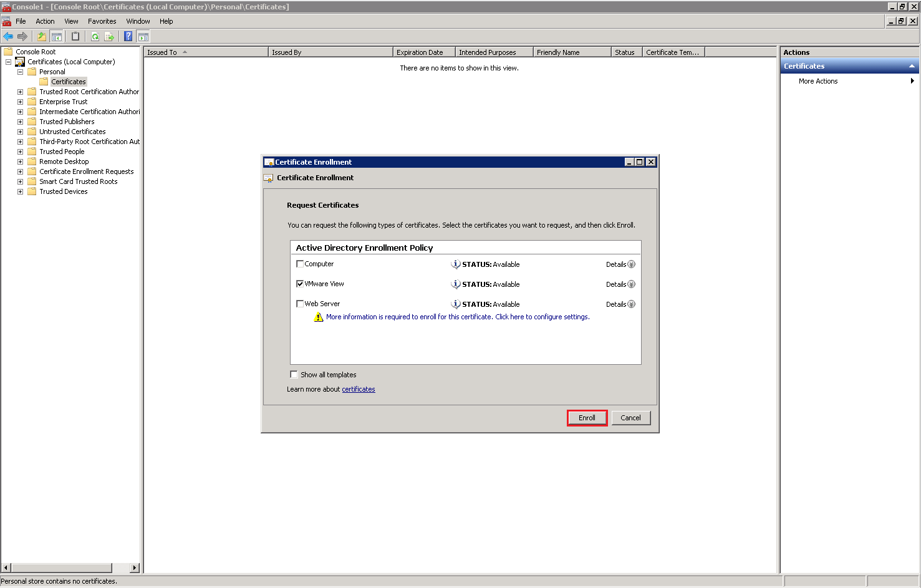Toggle the Show/Hide Action Pane icon

click(143, 36)
